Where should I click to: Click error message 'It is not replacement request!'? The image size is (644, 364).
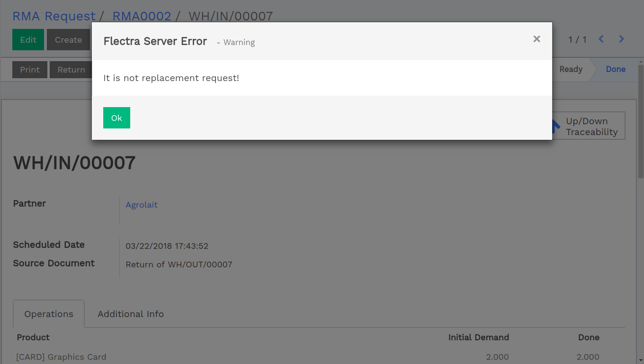coord(171,78)
